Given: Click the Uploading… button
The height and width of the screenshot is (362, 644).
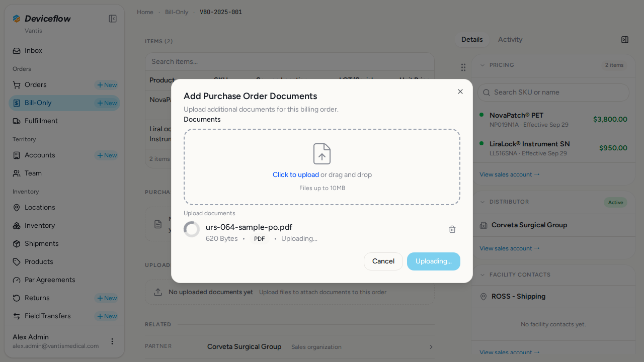Looking at the screenshot, I should pyautogui.click(x=434, y=261).
